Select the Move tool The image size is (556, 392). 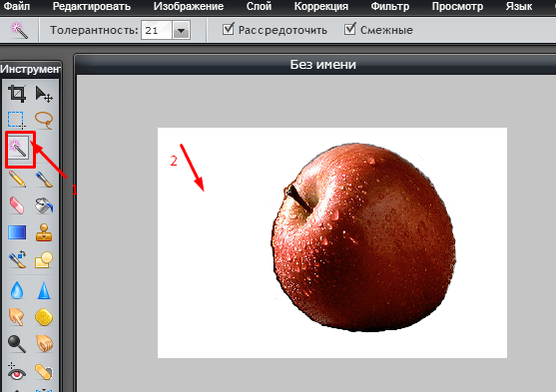pos(44,94)
